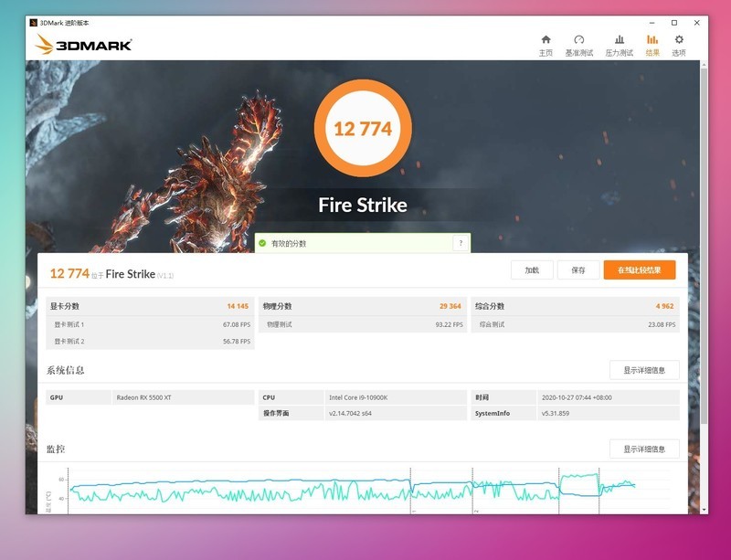Click the CPU label cell

coord(291,397)
